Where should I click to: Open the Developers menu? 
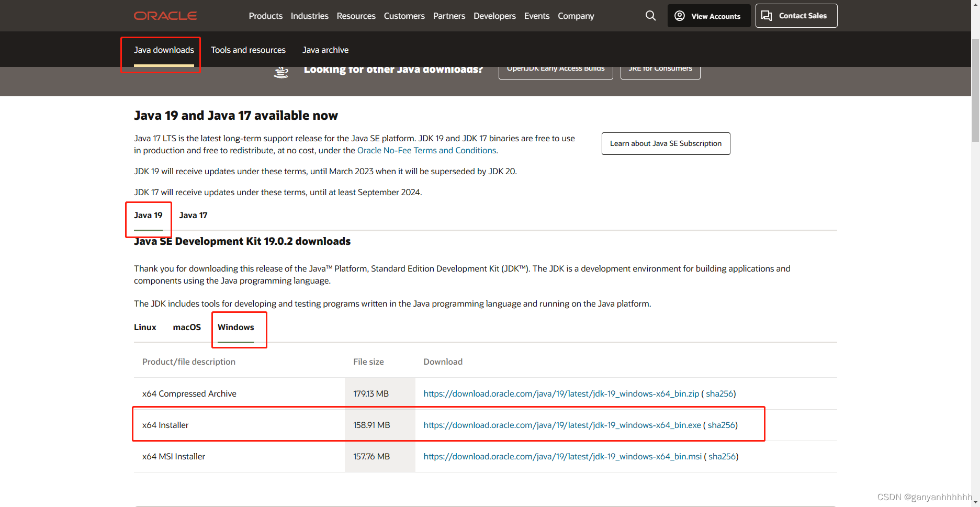(x=494, y=16)
